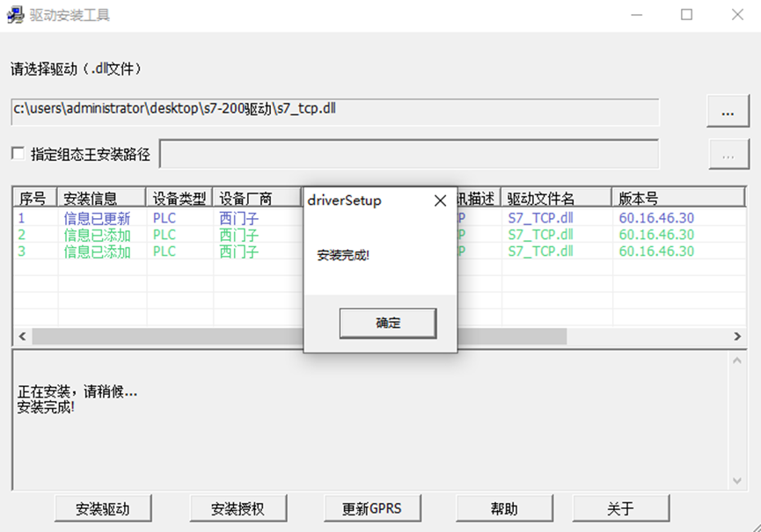Click PLC cell in row 1
This screenshot has width=761, height=532.
point(164,218)
